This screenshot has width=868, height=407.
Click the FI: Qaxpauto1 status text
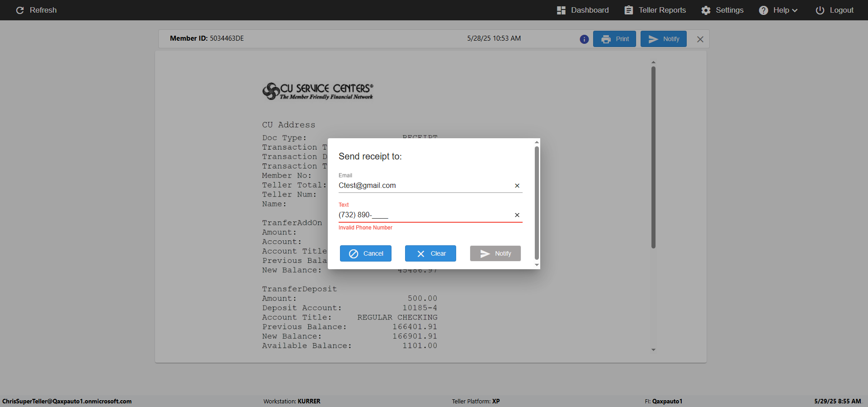click(x=664, y=401)
